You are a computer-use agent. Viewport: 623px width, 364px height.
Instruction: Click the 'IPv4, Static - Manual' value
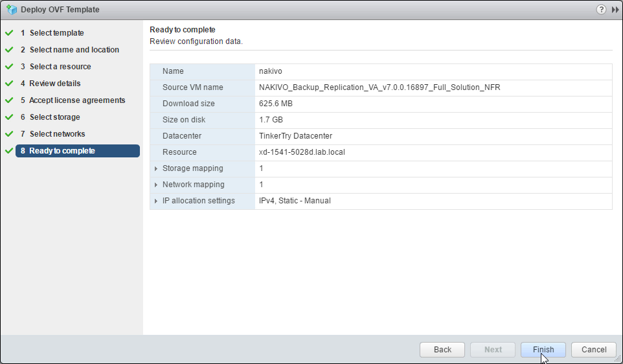[x=295, y=201]
